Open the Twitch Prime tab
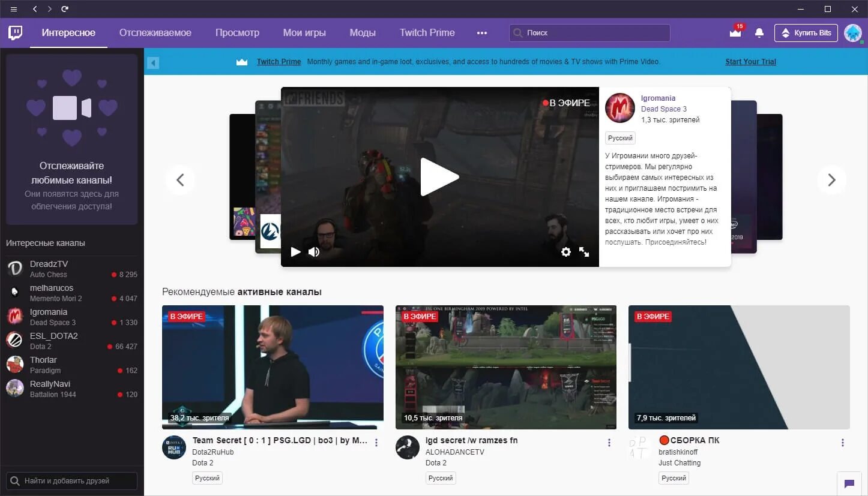 click(x=427, y=33)
